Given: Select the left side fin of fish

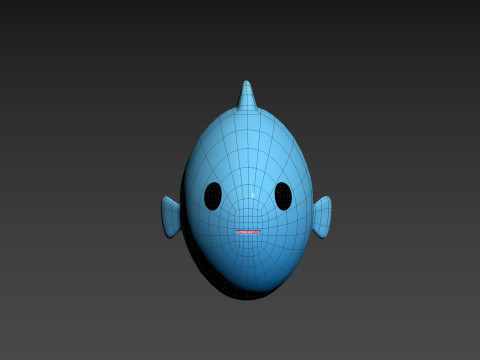Looking at the screenshot, I should 171,217.
